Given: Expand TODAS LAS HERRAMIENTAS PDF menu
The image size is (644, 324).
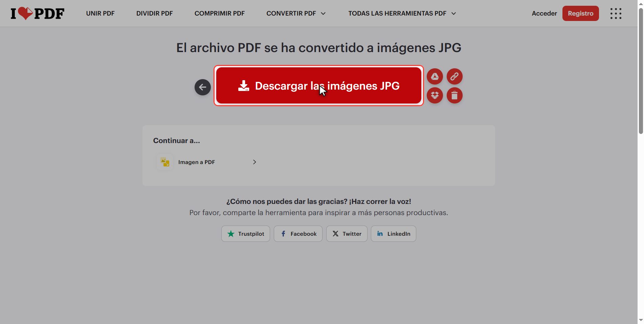Looking at the screenshot, I should click(x=402, y=14).
